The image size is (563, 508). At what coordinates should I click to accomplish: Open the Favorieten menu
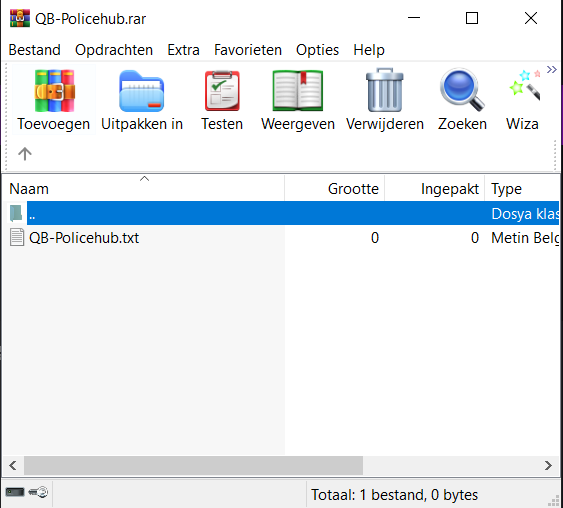click(248, 50)
